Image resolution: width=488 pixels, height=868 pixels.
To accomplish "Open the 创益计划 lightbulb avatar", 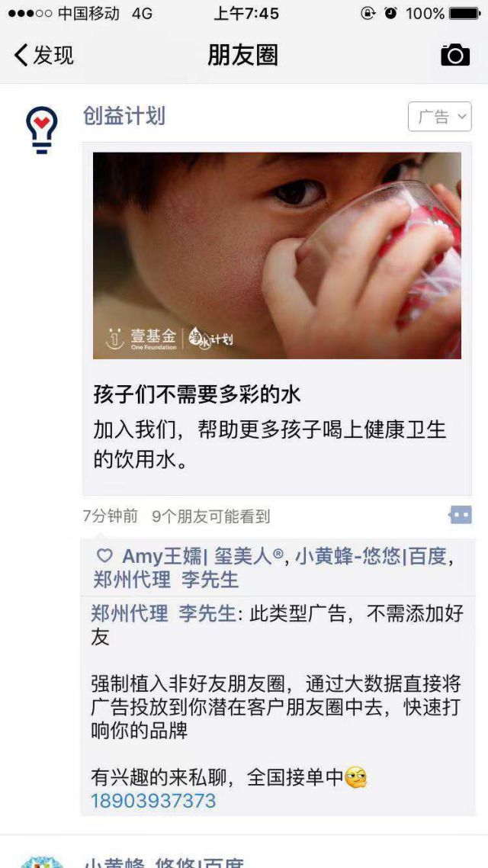I will pos(41,130).
